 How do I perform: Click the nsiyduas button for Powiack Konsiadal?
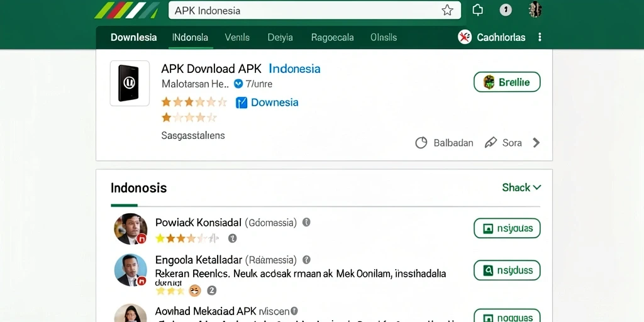coord(507,228)
